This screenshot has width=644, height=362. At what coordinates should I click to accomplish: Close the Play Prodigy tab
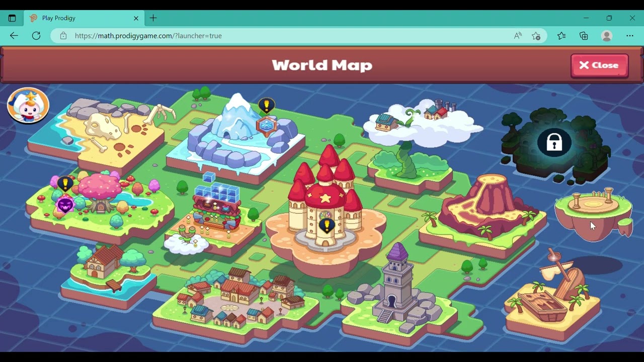click(136, 18)
